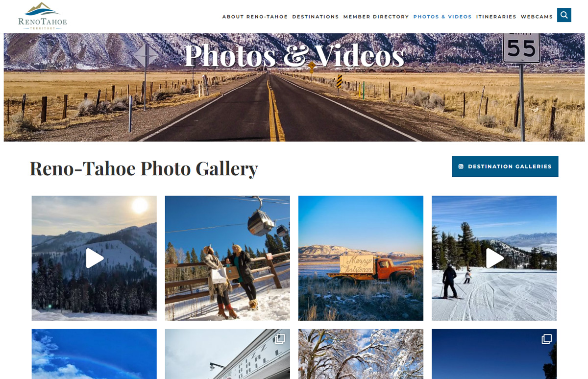
Task: Play the skiers on slope video
Action: click(494, 258)
